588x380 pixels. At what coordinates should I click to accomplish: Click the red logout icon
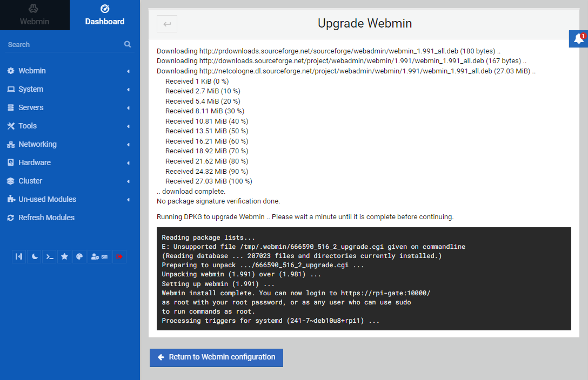pos(119,256)
